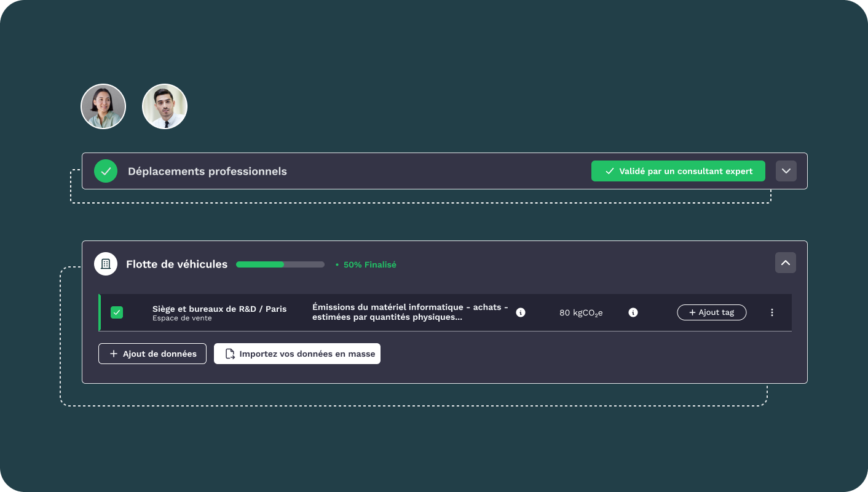Click the Déplacements professionnels title
The width and height of the screenshot is (868, 492).
(x=207, y=171)
